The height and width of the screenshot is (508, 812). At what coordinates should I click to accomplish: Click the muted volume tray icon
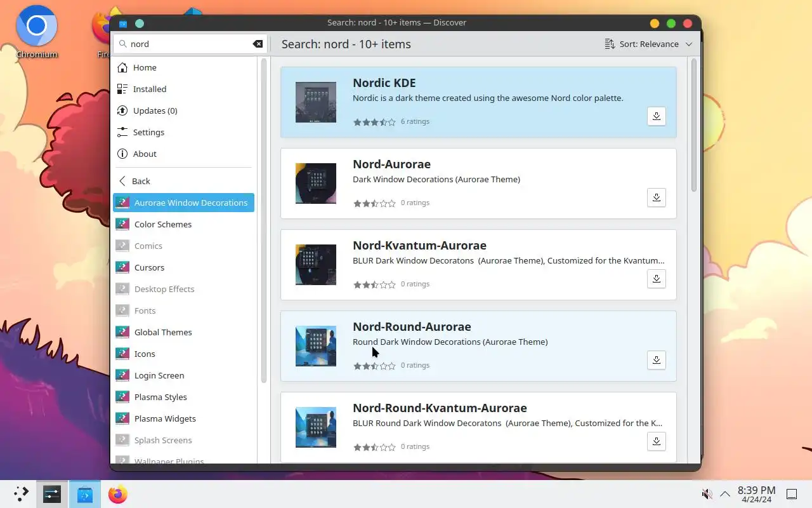pos(707,494)
